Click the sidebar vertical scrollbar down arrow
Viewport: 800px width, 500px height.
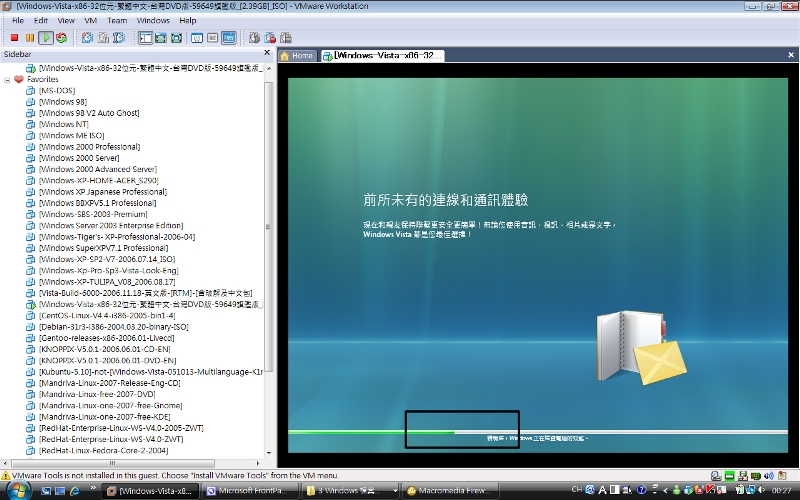point(269,453)
